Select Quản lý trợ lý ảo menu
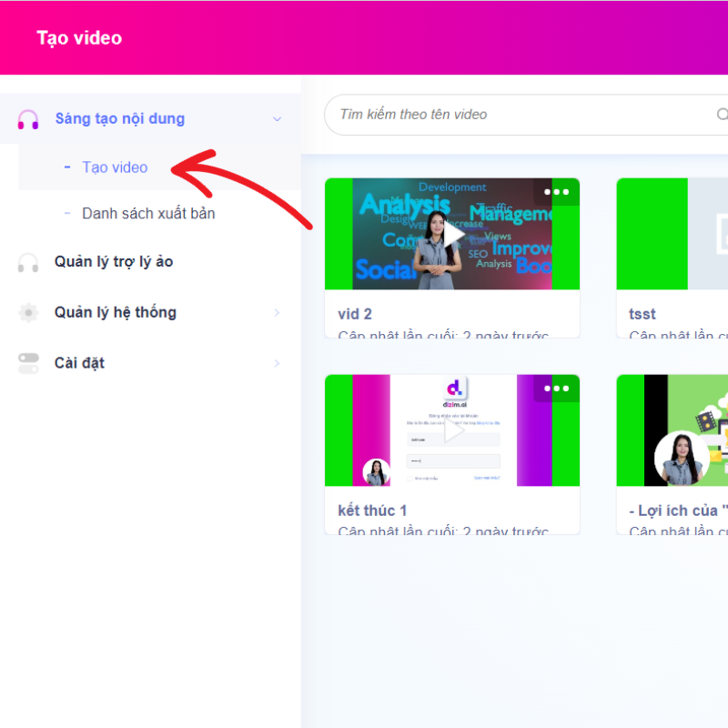 point(150,262)
